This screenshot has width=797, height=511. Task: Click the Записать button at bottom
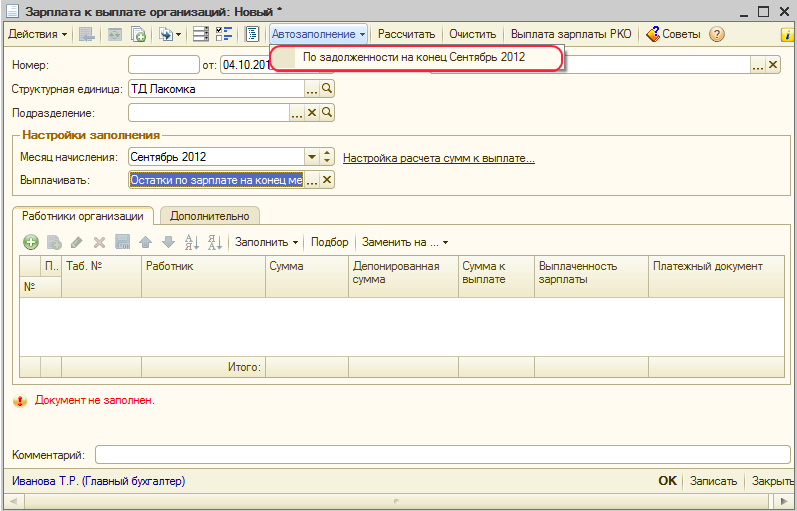[714, 481]
